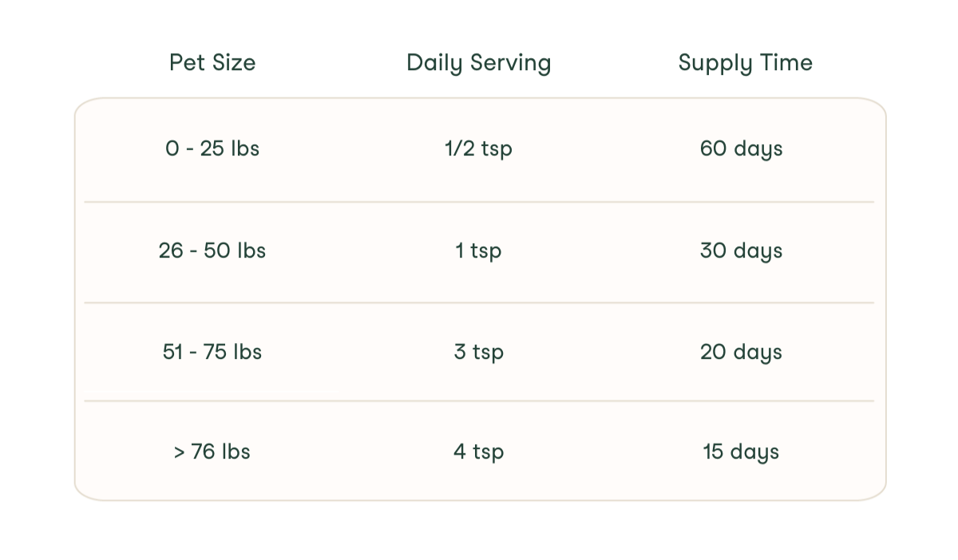Select the 15 days supply cell
This screenshot has height=560, width=958.
741,452
